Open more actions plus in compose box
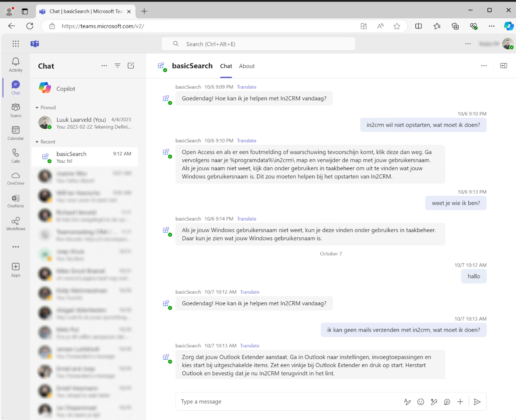Viewport: 516px width, 420px height. 460,402
